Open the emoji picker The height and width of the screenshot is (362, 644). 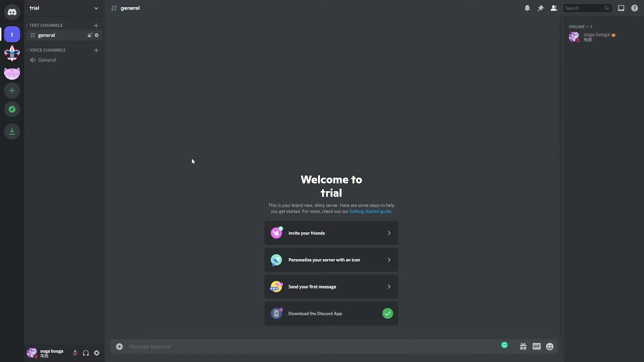[549, 346]
